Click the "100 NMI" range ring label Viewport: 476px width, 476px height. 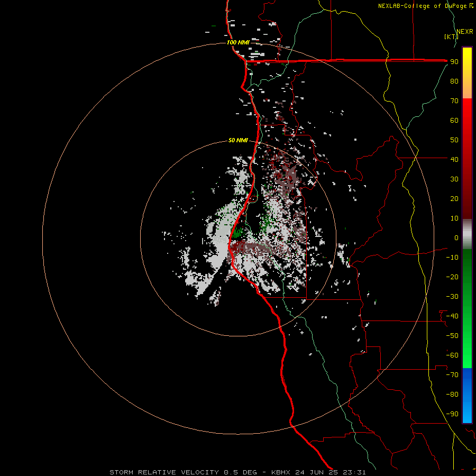click(x=238, y=42)
